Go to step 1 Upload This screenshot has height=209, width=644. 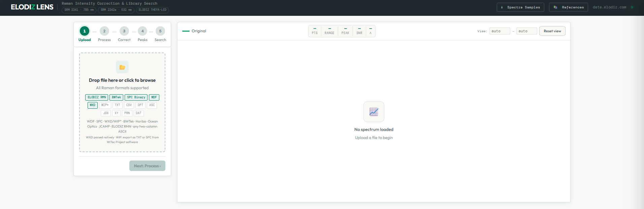pos(85,34)
